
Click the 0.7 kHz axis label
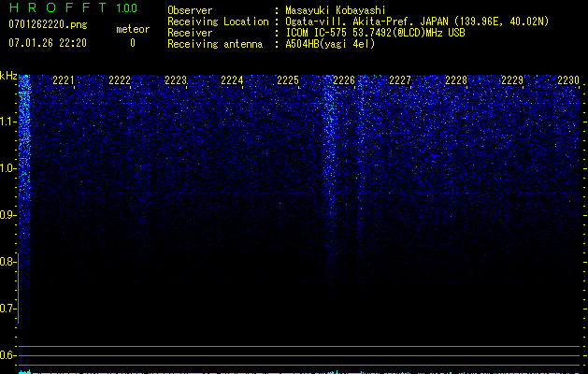7,309
